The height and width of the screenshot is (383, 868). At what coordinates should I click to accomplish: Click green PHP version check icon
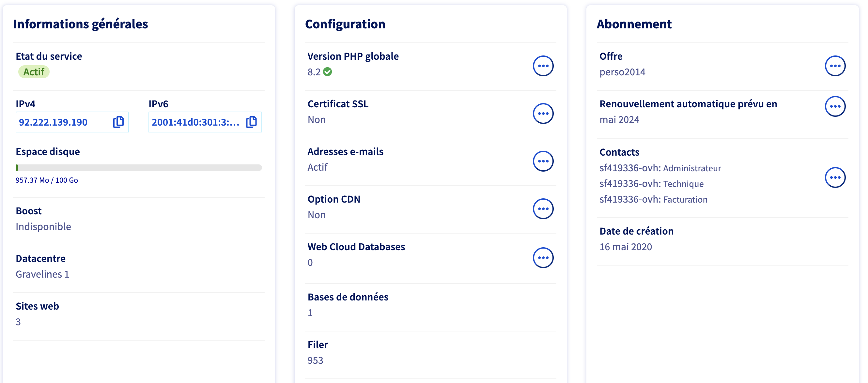pos(327,72)
